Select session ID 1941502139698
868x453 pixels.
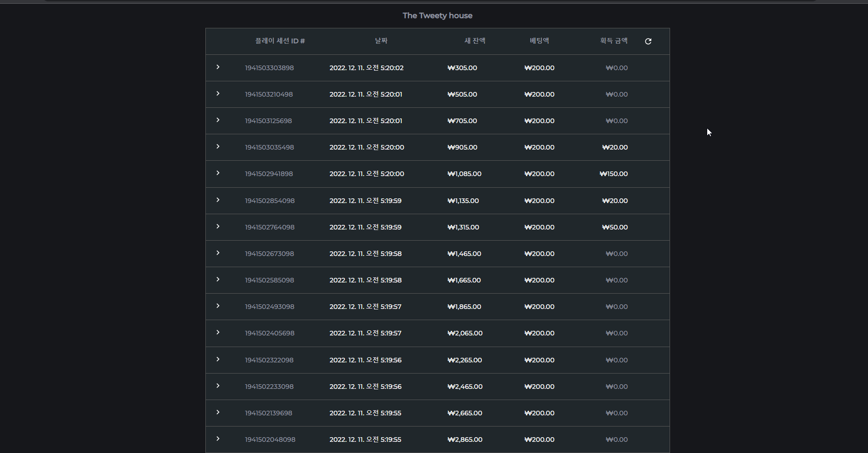click(x=269, y=413)
